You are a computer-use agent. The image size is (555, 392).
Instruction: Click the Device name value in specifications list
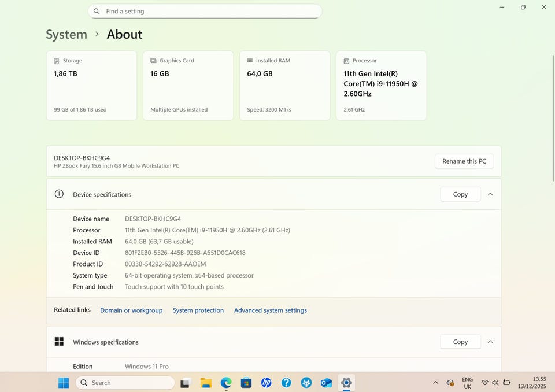tap(153, 219)
